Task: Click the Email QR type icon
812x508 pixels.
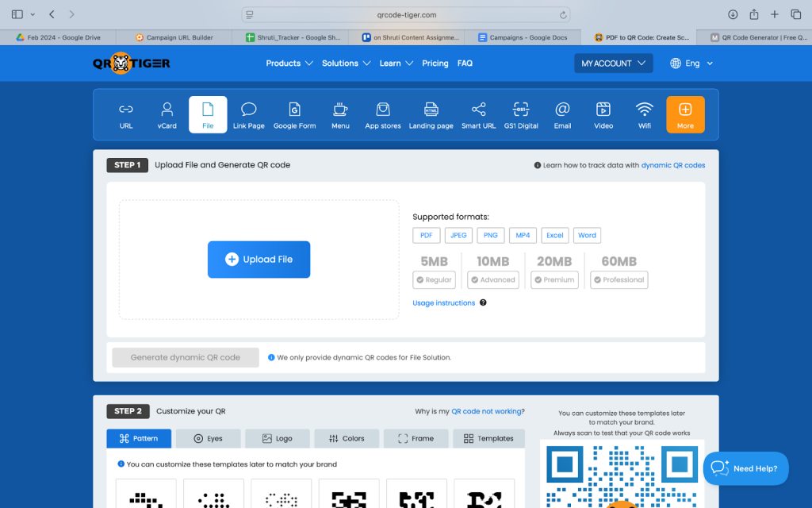Action: pyautogui.click(x=562, y=115)
